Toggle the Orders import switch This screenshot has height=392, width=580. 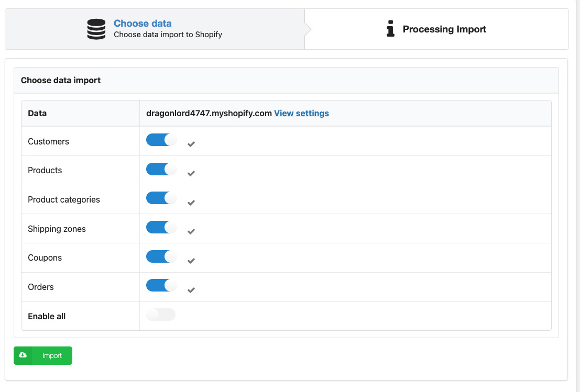[161, 286]
